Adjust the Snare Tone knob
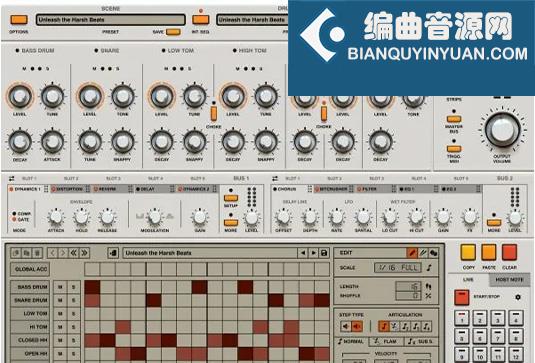 pos(122,96)
